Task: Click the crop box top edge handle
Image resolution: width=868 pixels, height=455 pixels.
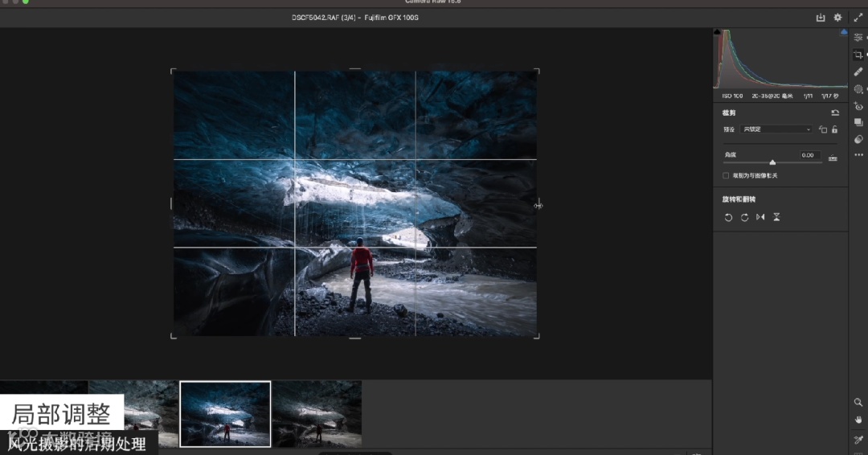Action: pos(355,69)
